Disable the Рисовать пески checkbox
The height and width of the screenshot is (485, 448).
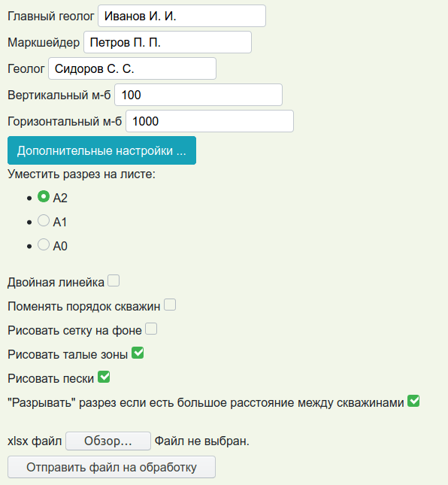[104, 377]
